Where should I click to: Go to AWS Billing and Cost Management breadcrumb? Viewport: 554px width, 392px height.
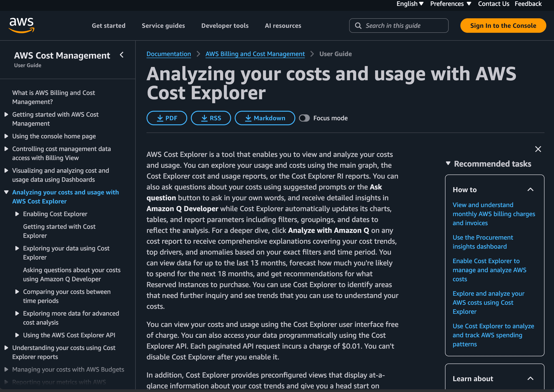coord(255,54)
